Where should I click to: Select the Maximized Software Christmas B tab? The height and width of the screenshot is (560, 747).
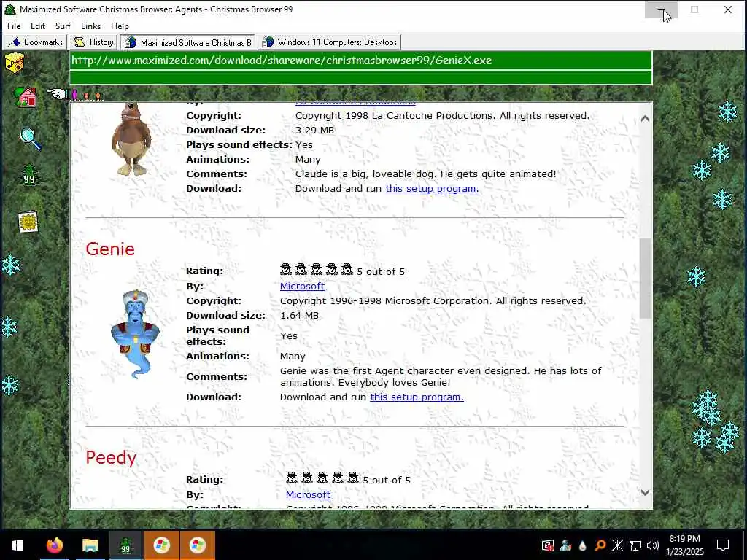click(x=187, y=42)
